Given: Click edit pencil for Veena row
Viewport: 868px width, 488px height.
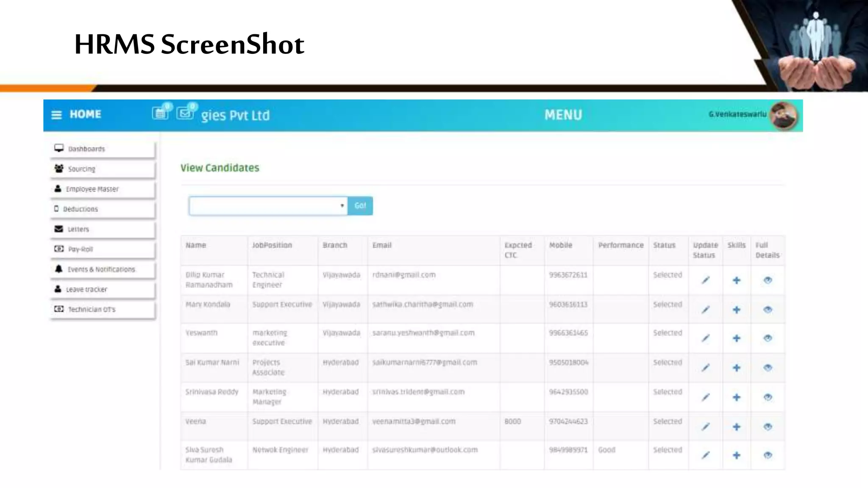Looking at the screenshot, I should coord(705,427).
